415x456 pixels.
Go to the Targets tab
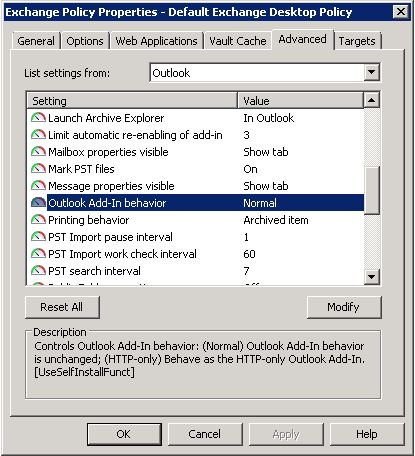357,41
